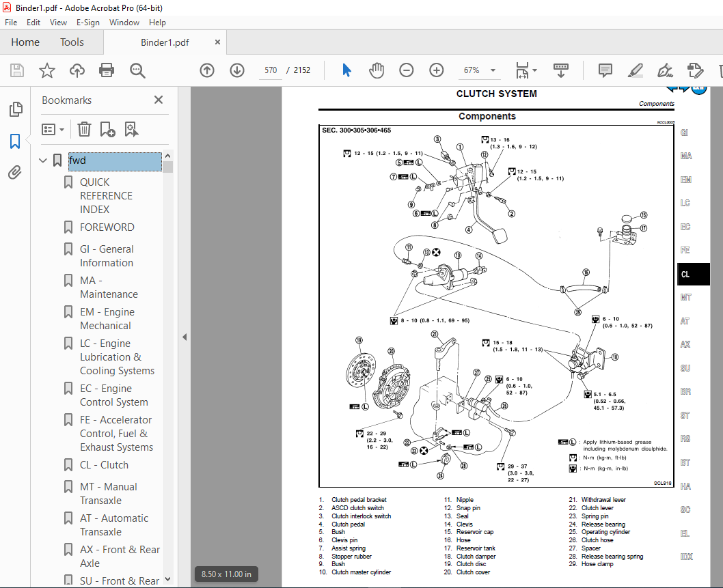
Task: Open the File menu
Action: pos(11,22)
